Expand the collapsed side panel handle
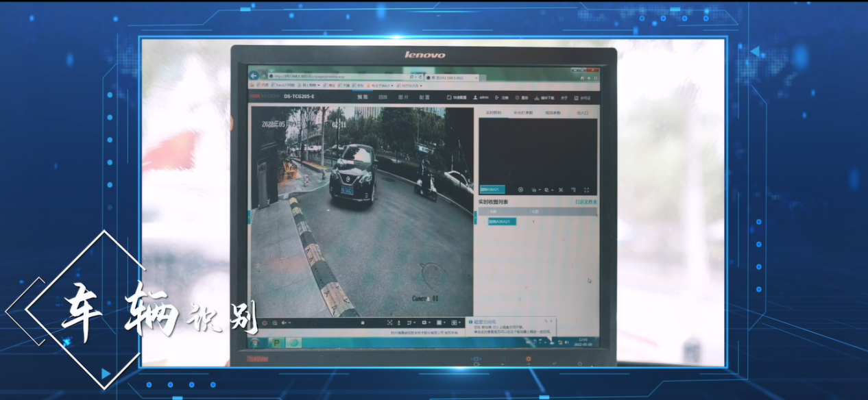This screenshot has height=400, width=868. pos(250,216)
